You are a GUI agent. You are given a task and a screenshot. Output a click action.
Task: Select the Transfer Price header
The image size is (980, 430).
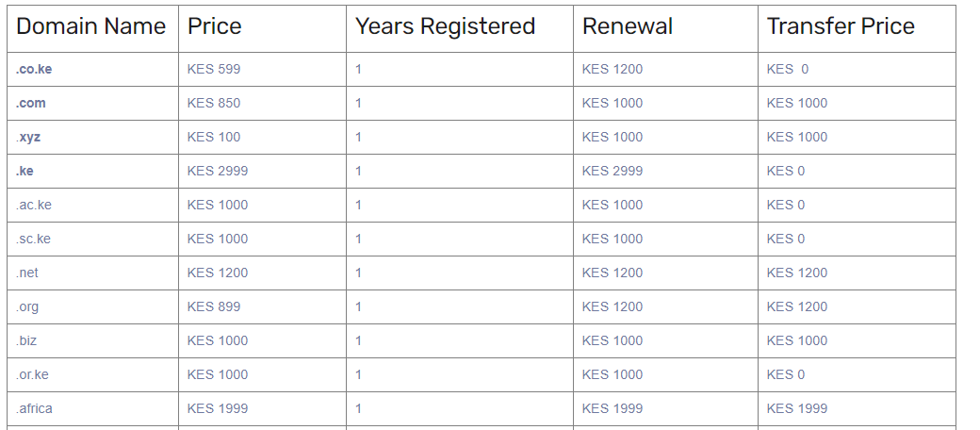tap(841, 26)
